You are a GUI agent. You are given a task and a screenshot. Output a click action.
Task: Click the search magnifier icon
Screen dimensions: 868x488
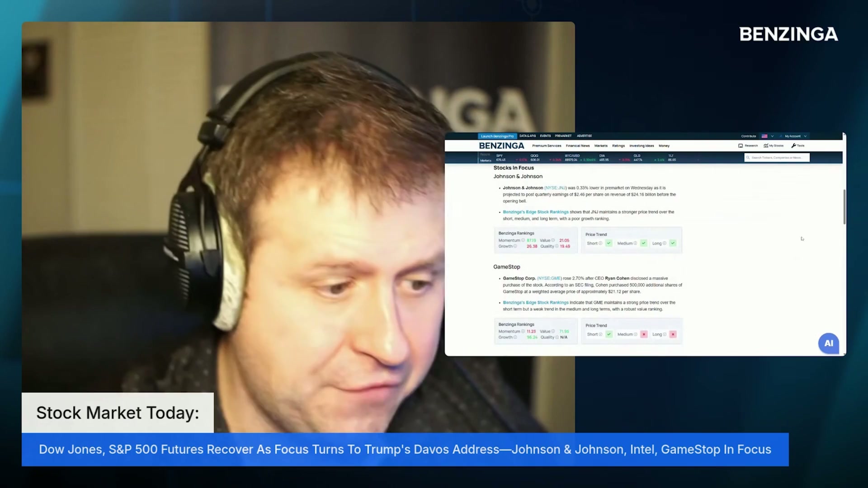pyautogui.click(x=748, y=158)
